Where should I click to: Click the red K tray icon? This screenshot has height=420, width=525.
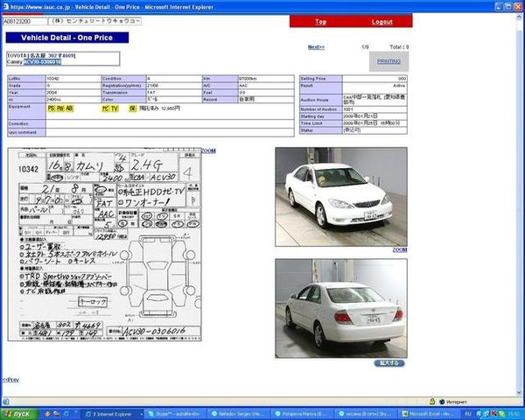coord(493,414)
